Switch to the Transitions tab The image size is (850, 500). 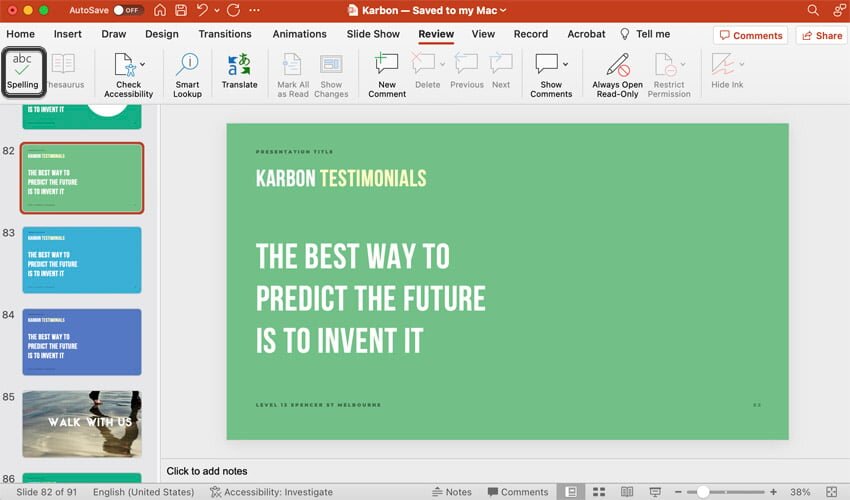tap(225, 34)
